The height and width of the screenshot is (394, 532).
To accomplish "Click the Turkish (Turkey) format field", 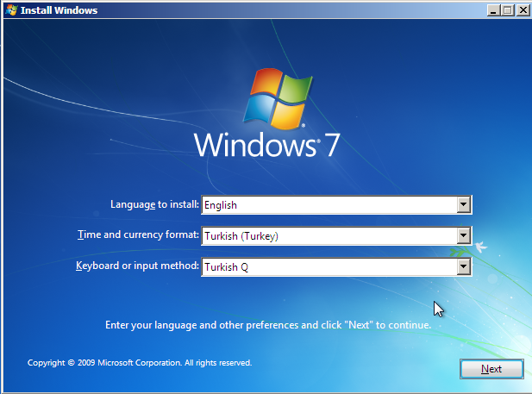I will pyautogui.click(x=336, y=236).
